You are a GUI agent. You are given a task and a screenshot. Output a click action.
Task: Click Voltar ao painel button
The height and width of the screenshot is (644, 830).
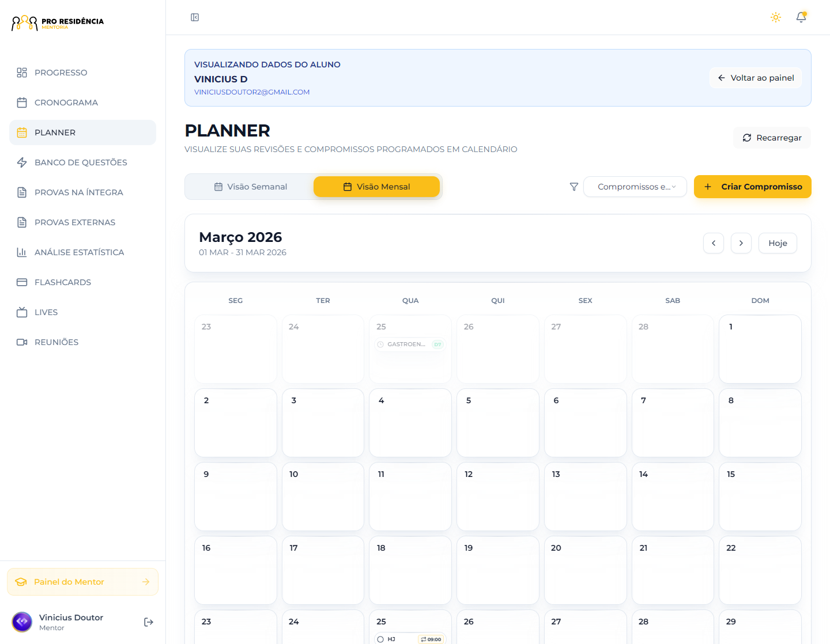(x=756, y=78)
